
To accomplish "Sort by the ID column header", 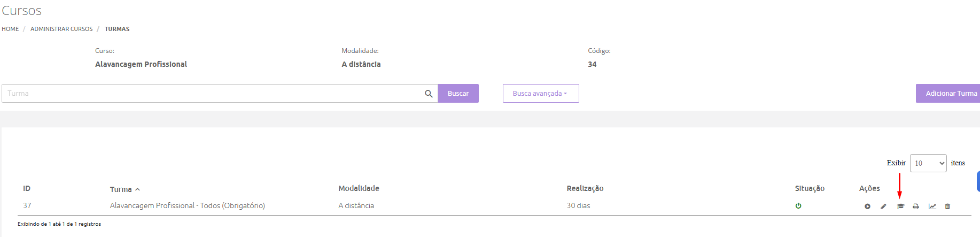I will pos(27,189).
